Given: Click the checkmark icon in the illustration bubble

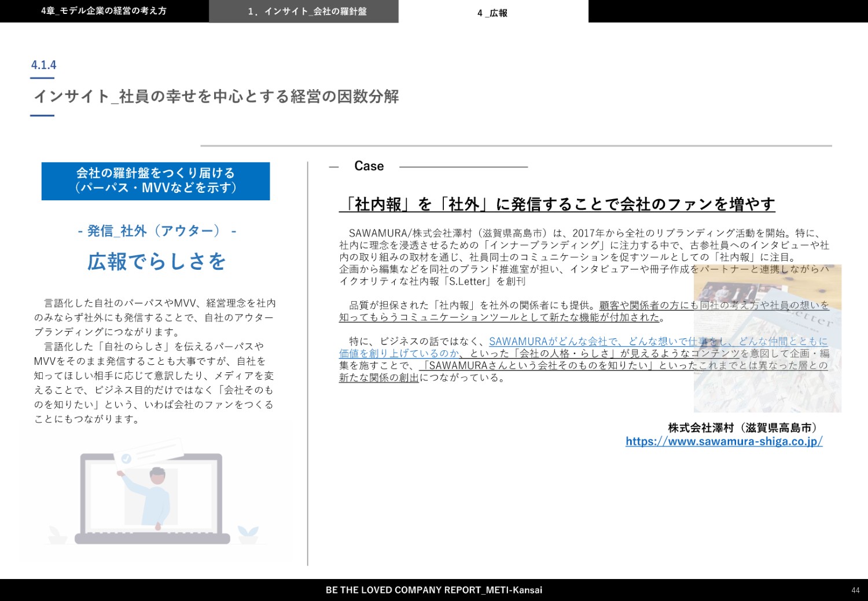Looking at the screenshot, I should point(126,459).
